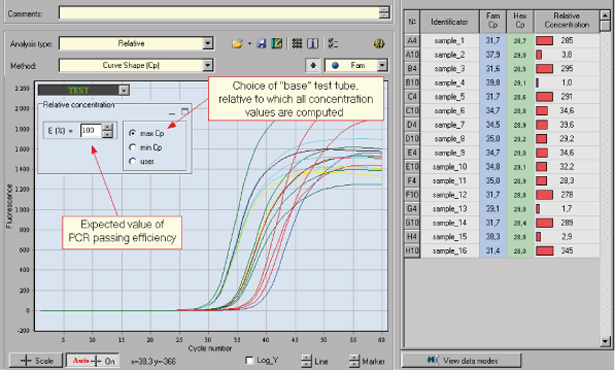The width and height of the screenshot is (615, 370).
Task: Open the checklist options icon
Action: (x=333, y=44)
